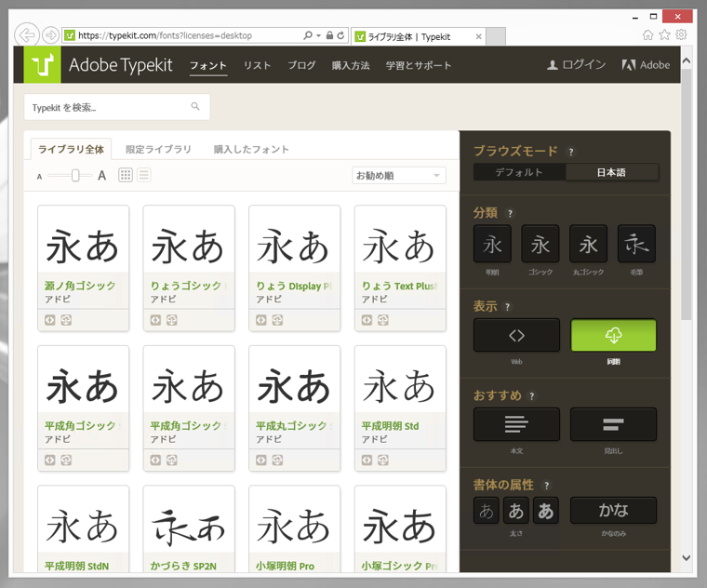The width and height of the screenshot is (707, 588).
Task: Toggle the light weight あ filter
Action: [x=486, y=511]
